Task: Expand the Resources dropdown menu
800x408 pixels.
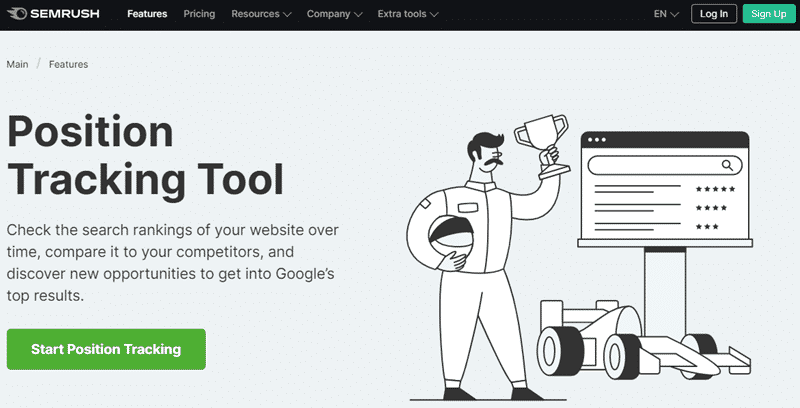Action: (260, 15)
